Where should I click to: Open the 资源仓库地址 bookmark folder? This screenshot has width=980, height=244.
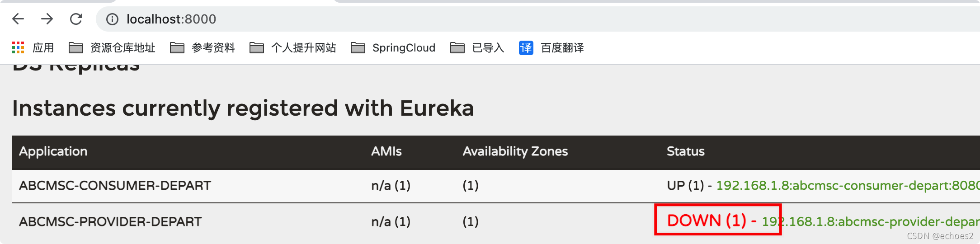(112, 47)
